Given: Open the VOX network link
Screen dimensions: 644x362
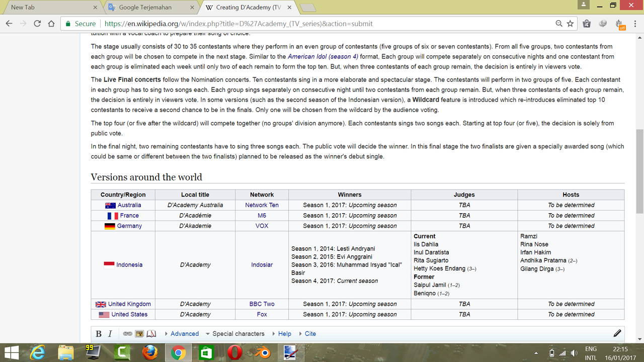Looking at the screenshot, I should pyautogui.click(x=262, y=226).
